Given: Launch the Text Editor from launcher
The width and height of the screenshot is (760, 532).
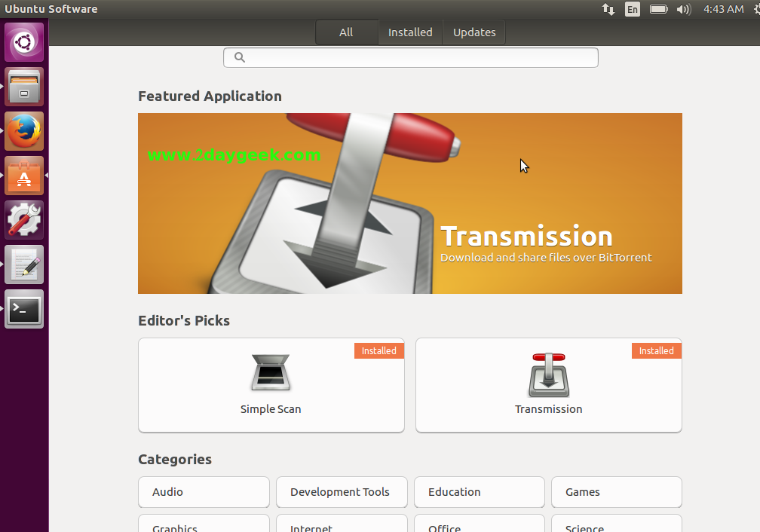Looking at the screenshot, I should click(24, 264).
